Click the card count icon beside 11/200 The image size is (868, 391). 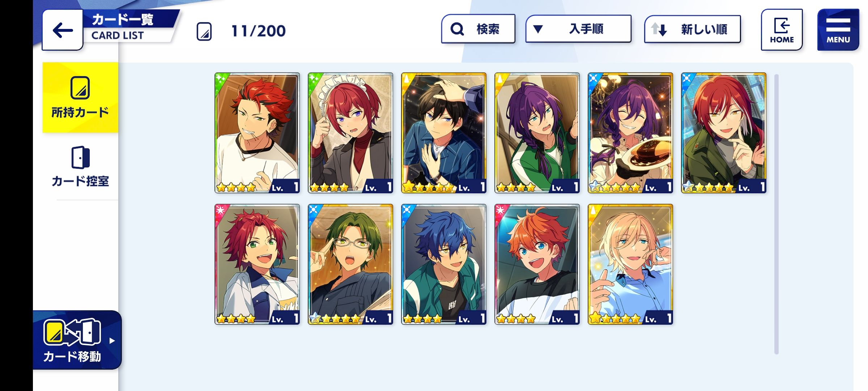[204, 31]
